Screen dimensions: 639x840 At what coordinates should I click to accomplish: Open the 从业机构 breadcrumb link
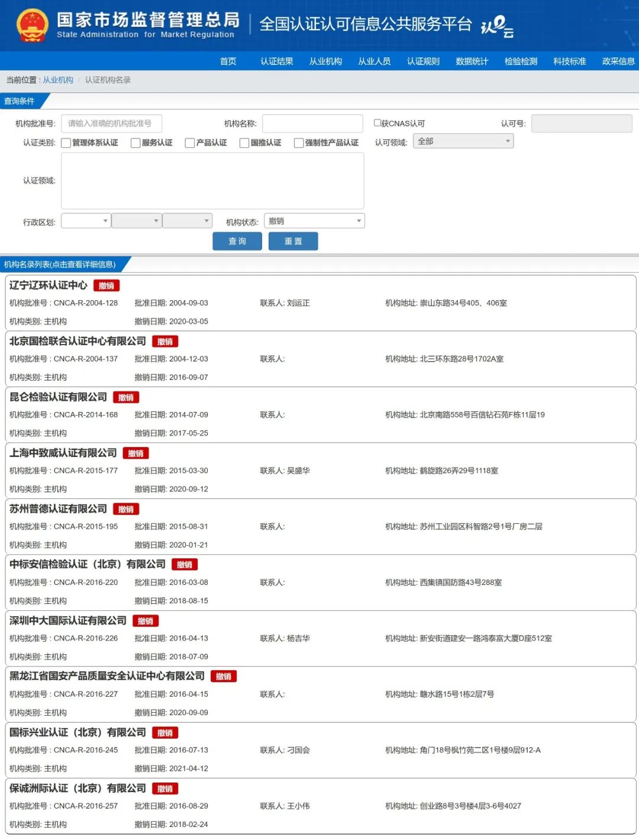(x=58, y=80)
